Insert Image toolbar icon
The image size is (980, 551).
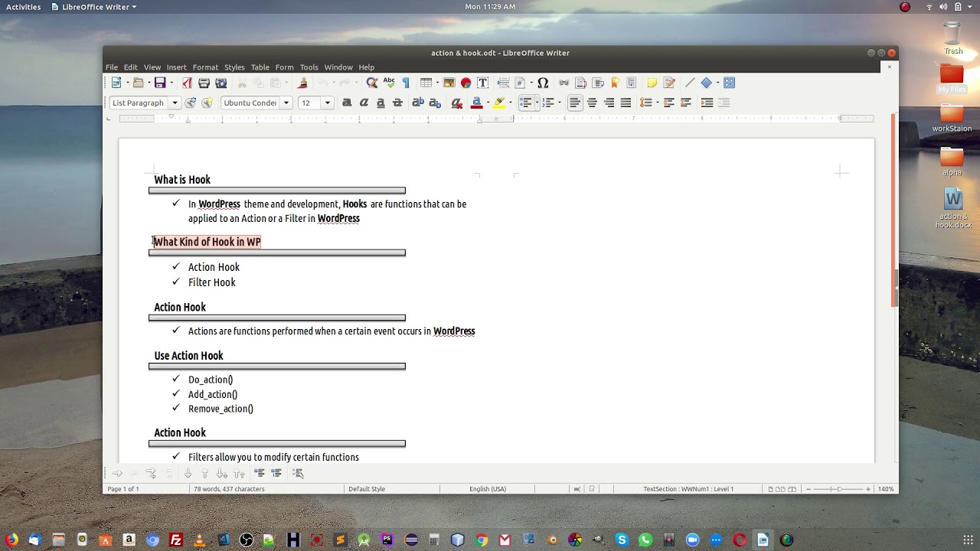pyautogui.click(x=449, y=83)
